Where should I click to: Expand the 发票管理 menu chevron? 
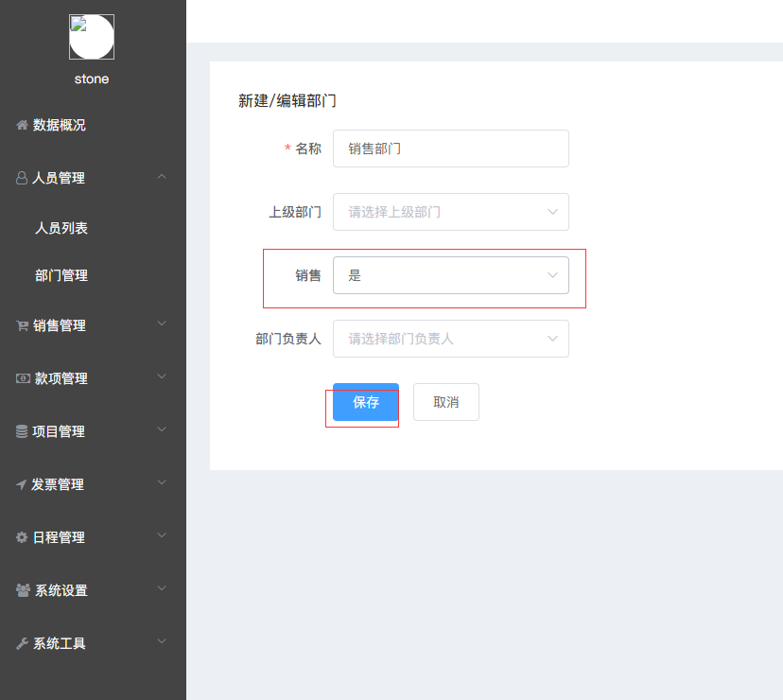click(x=162, y=482)
